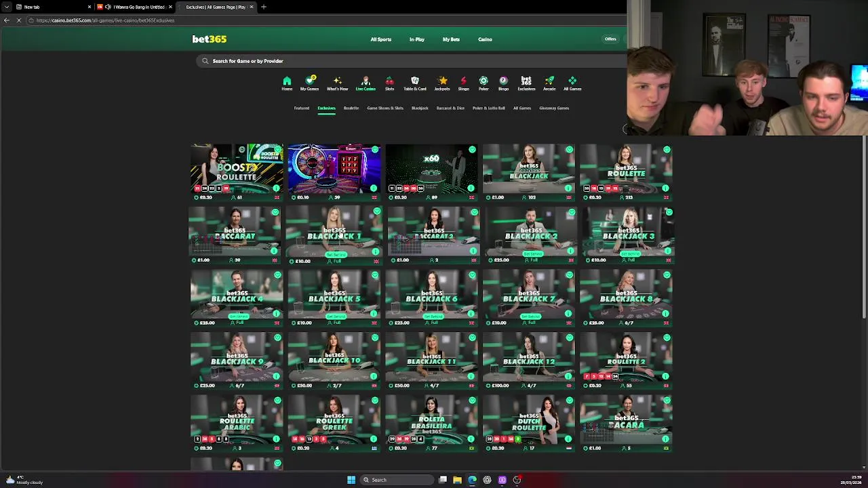
Task: Open the browser tab list dropdown
Action: pos(7,7)
